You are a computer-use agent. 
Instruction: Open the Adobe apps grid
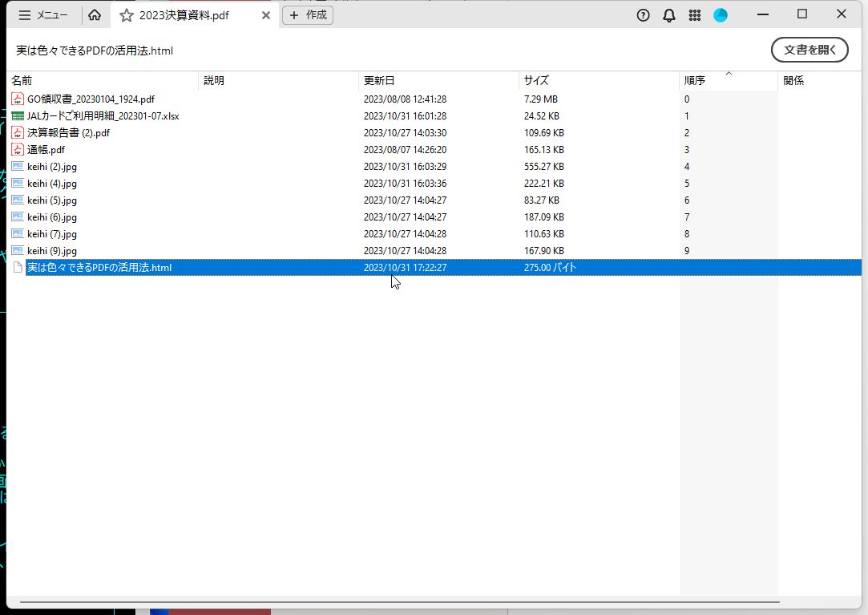[x=695, y=14]
